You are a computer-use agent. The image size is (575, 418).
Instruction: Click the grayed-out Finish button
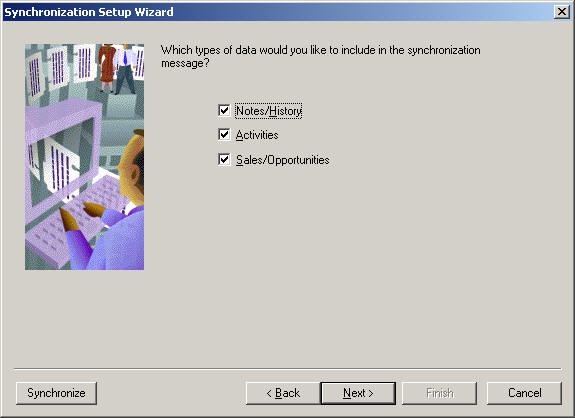click(440, 393)
